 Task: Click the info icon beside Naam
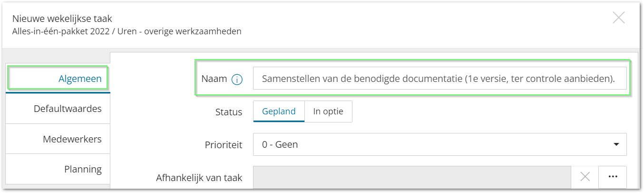point(237,80)
